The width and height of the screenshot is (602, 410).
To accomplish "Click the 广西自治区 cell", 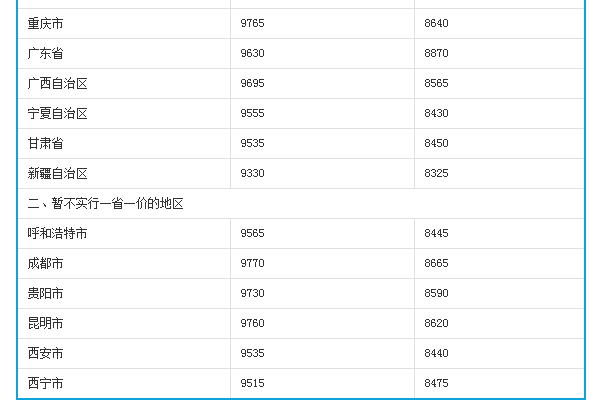I will click(x=58, y=83).
